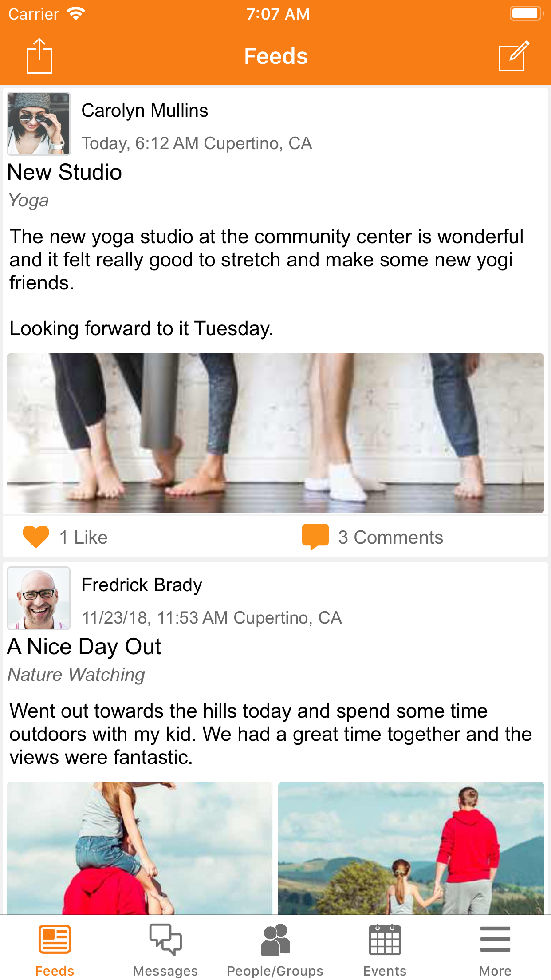The width and height of the screenshot is (551, 980).
Task: Open the Nature Watching category
Action: click(77, 675)
